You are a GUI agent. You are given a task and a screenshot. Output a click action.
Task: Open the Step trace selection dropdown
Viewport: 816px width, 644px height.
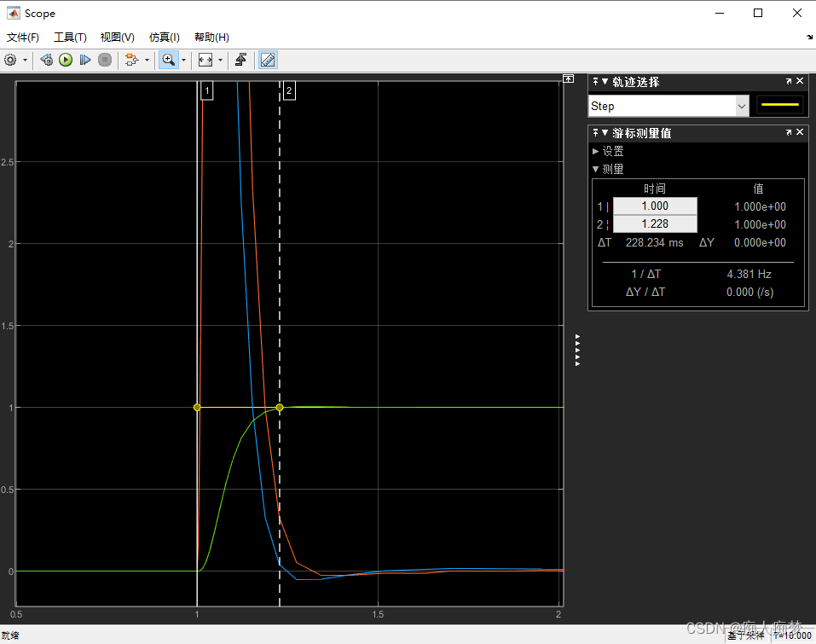point(741,106)
